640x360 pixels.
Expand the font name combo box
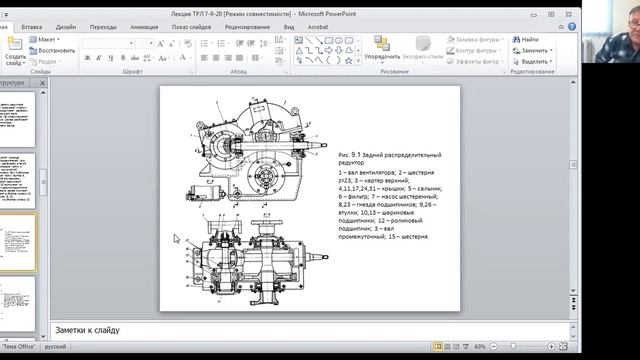131,43
